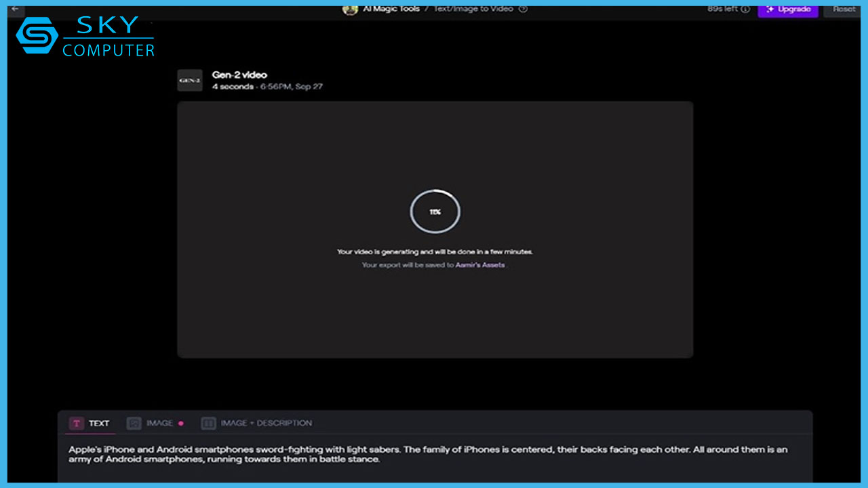Click the Gen-2 video title
This screenshot has height=488, width=868.
[x=239, y=75]
